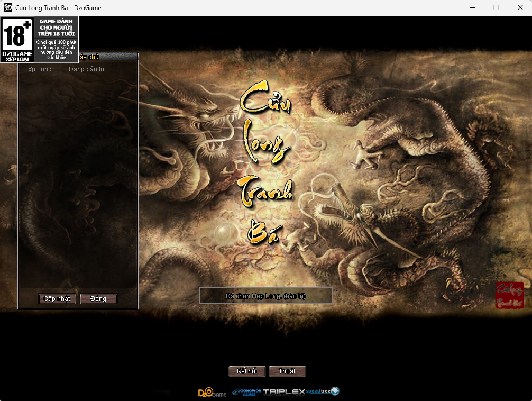The image size is (532, 401).
Task: Click the DzoGame logo at bottom
Action: pyautogui.click(x=212, y=393)
